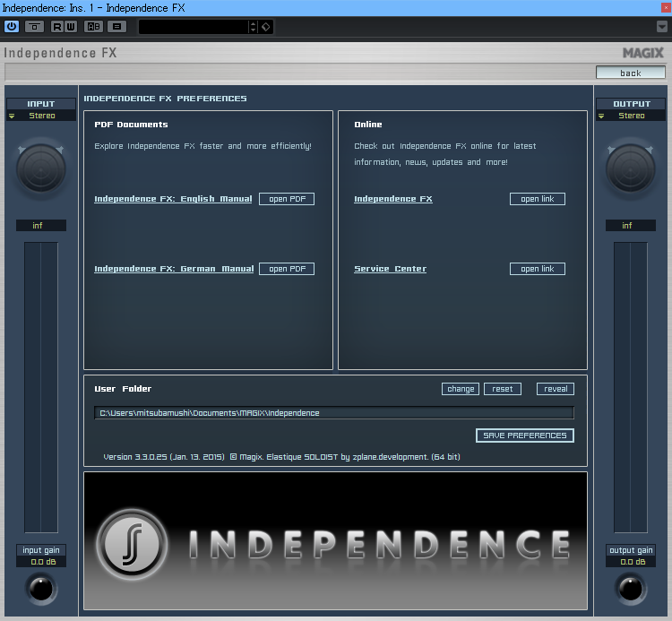Click the output gain 0.0 dB value
Screen dimensions: 672x621
[631, 562]
